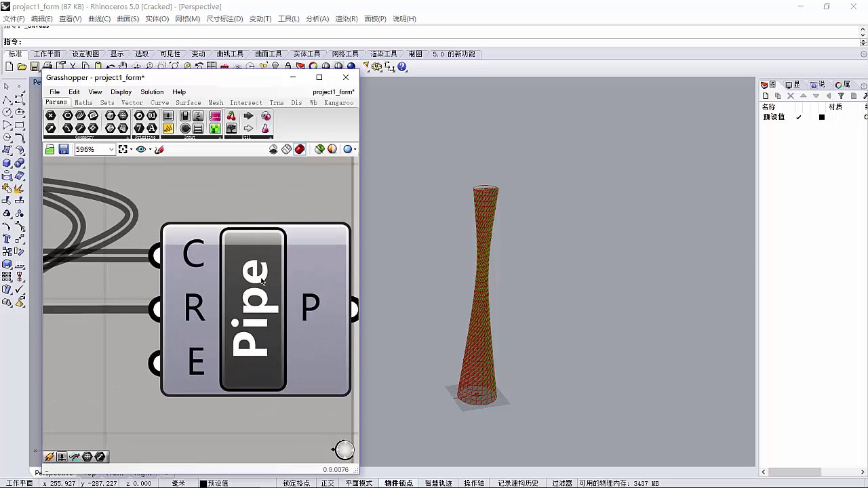Click the blue render sphere icon
The image size is (868, 488).
coord(351,66)
